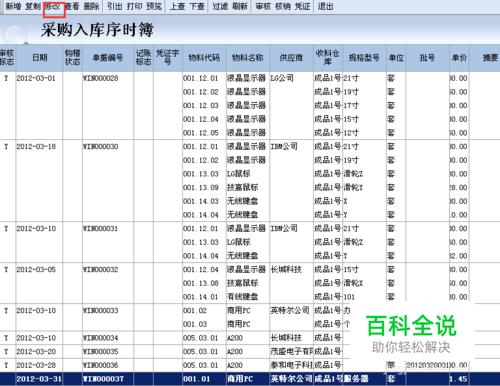Click the 预览 (Preview) toolbar button

(154, 6)
